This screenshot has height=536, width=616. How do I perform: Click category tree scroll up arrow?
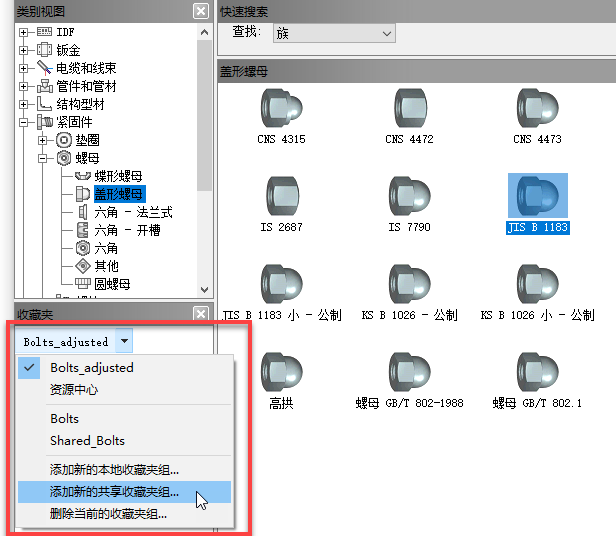(204, 32)
